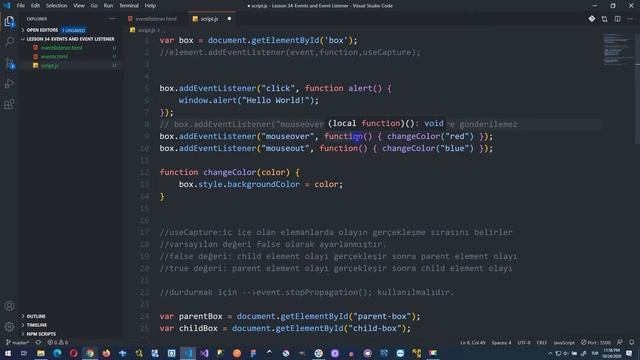Open the View menu
Image resolution: width=640 pixels, height=360 pixels.
pos(79,6)
